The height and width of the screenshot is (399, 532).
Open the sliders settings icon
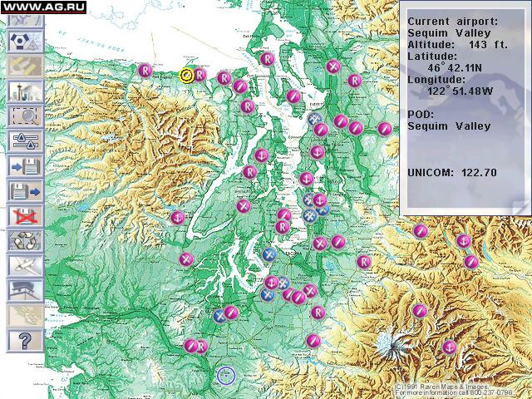coord(26,141)
